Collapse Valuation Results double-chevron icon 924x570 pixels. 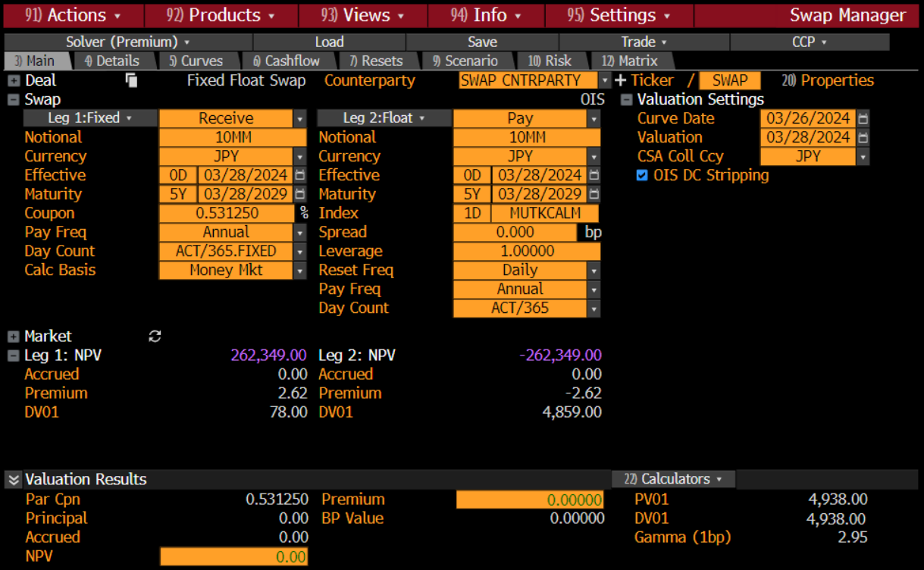click(x=13, y=480)
